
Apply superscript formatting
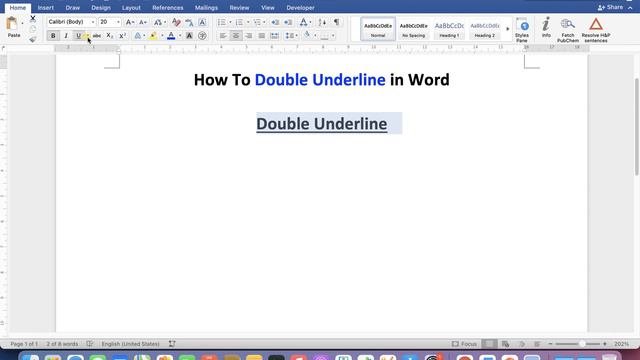pos(122,36)
